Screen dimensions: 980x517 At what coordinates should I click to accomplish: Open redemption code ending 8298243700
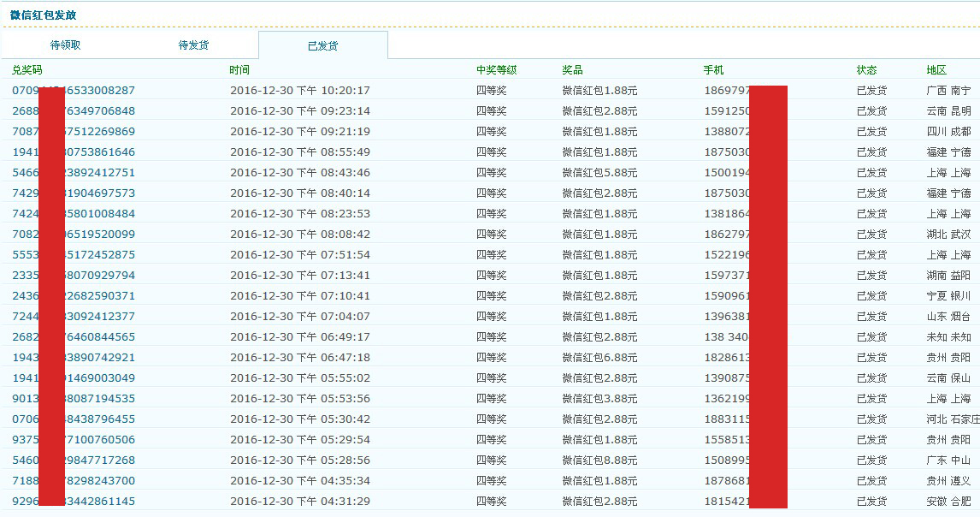click(x=74, y=481)
